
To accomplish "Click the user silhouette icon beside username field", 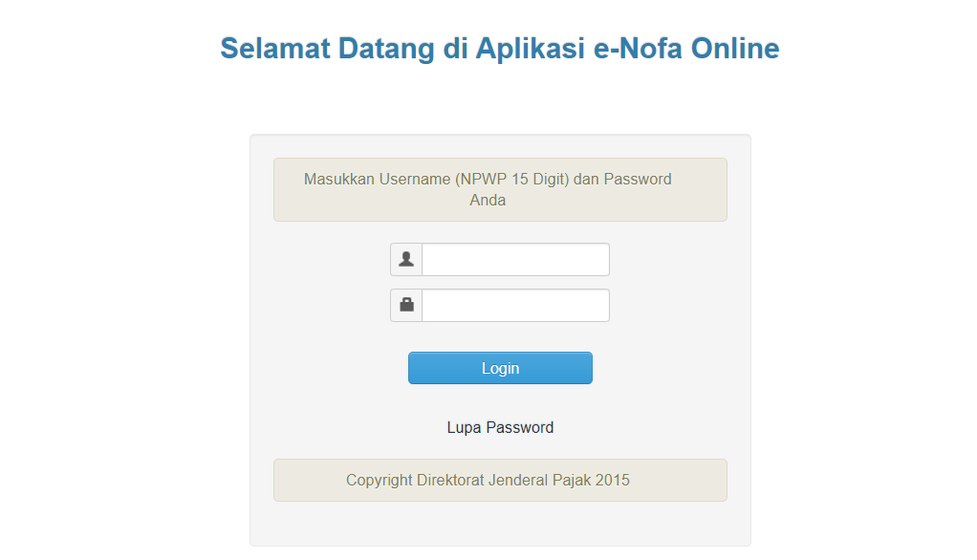I will coord(405,259).
